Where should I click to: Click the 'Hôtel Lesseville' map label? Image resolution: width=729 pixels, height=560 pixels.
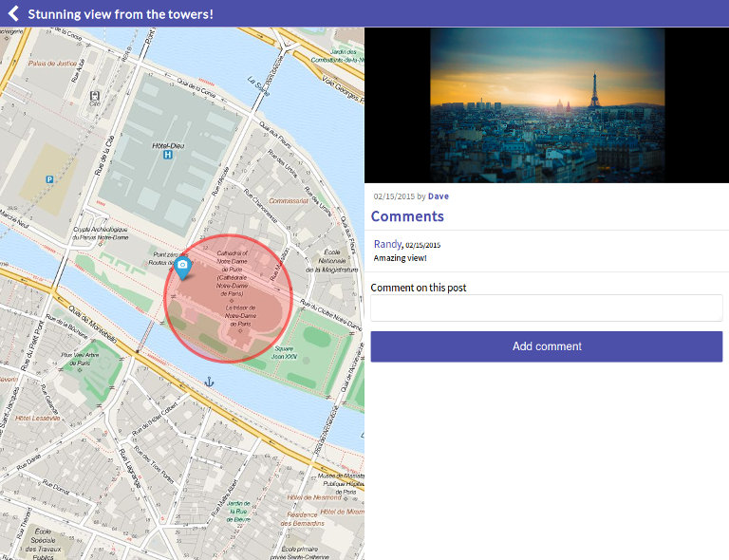coord(38,418)
